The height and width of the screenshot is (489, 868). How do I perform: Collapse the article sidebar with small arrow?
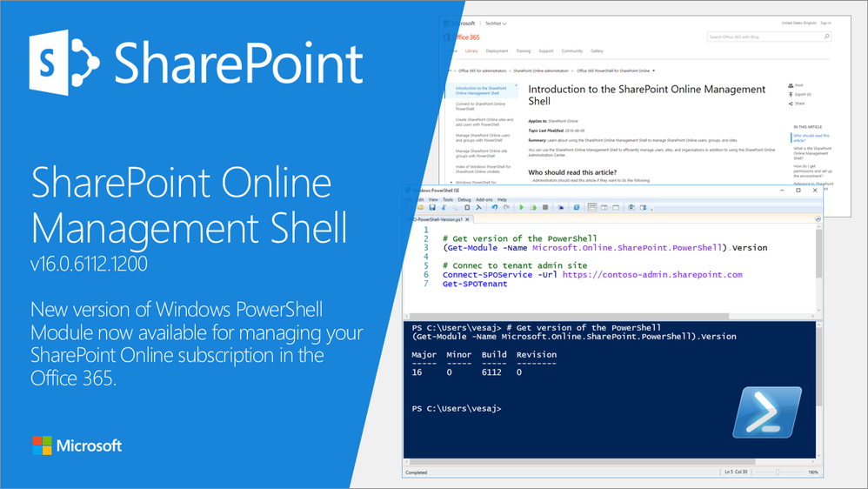(x=516, y=85)
